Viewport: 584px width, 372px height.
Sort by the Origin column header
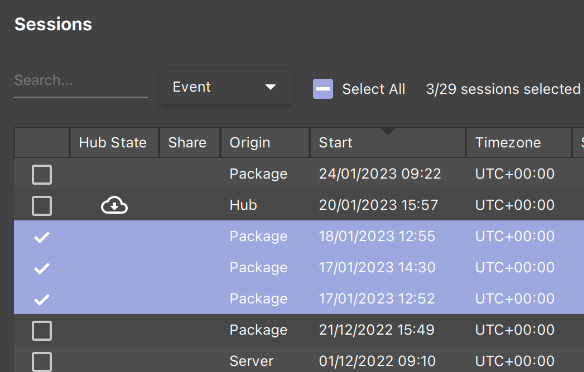265,143
